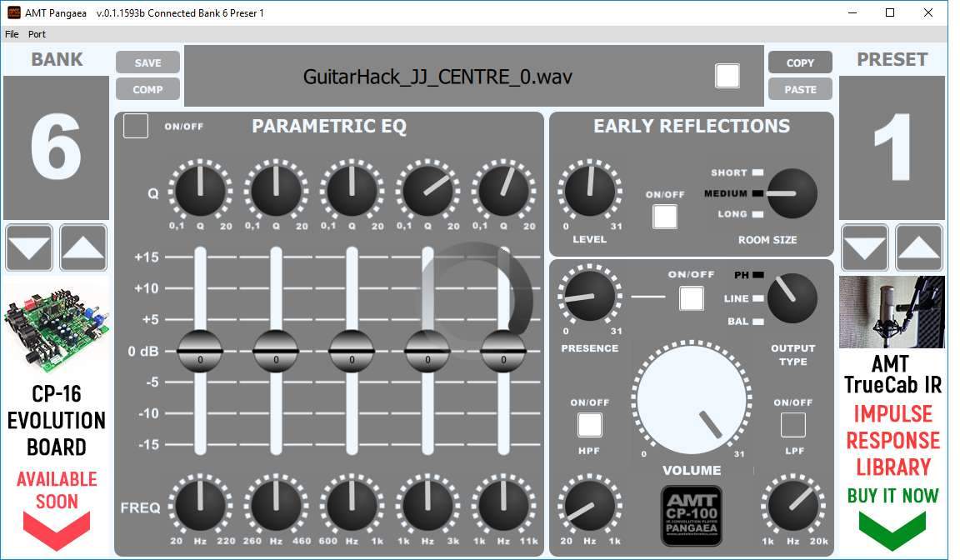Screen dimensions: 960x560
Task: Click the PRESENCE knob
Action: coord(590,296)
